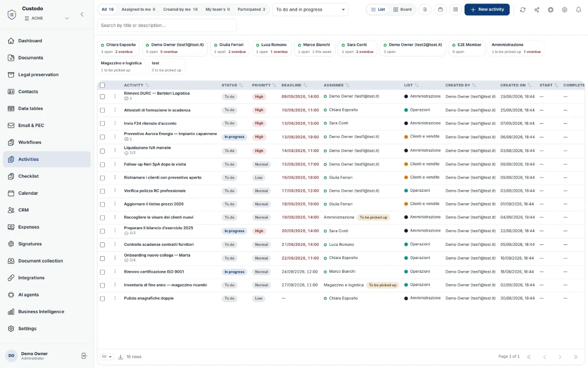The image size is (588, 368).
Task: Open row actions menu for Pulizia anagrafiche doppie
Action: 115,298
